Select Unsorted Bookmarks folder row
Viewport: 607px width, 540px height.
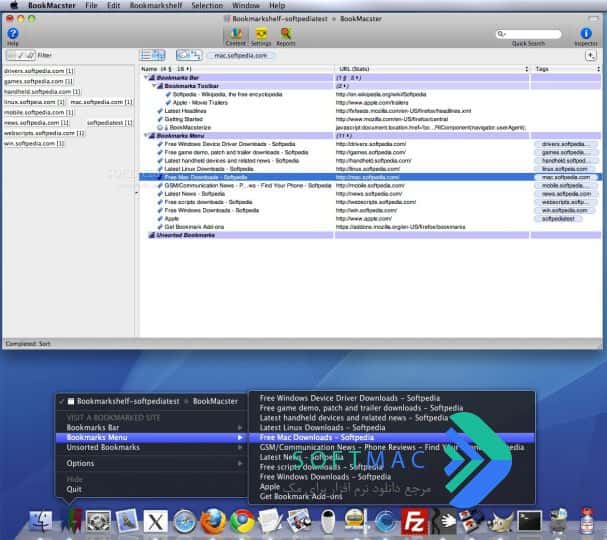(x=370, y=235)
